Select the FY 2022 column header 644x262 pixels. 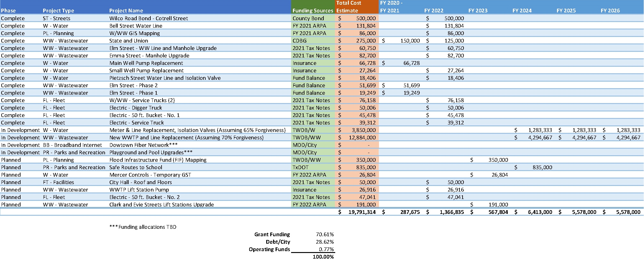coord(434,11)
